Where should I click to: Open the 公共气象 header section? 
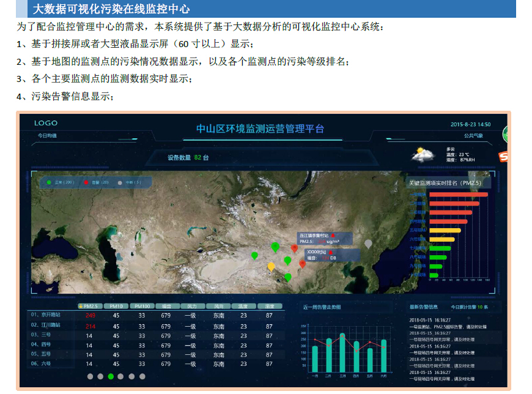tap(473, 135)
